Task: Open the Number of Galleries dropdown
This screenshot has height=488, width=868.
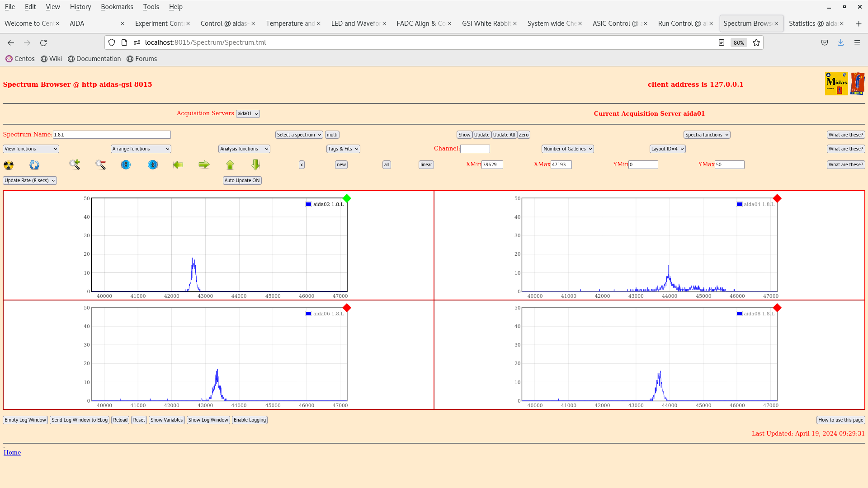Action: click(x=568, y=149)
